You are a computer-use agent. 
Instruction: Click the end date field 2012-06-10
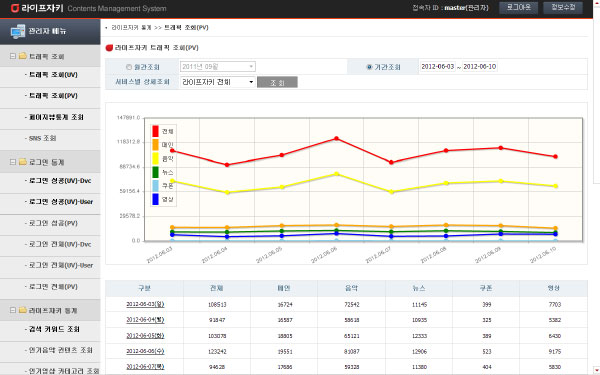[x=480, y=67]
